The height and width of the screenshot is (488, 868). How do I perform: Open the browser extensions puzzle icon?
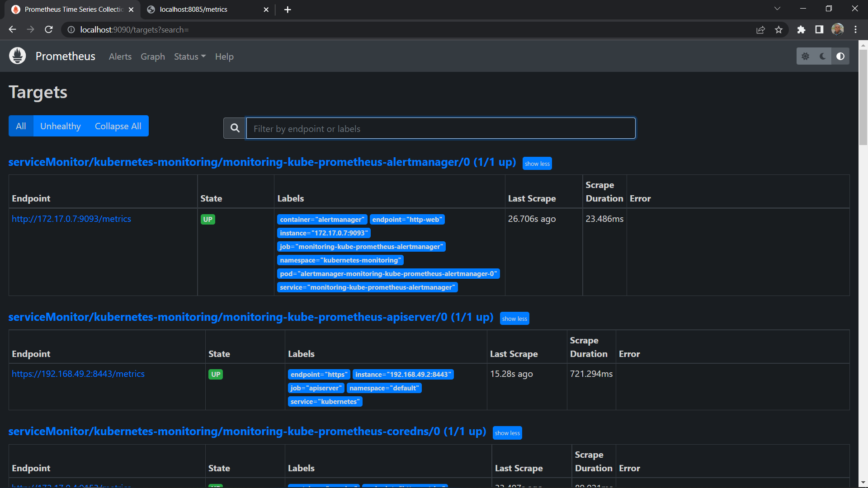(801, 30)
